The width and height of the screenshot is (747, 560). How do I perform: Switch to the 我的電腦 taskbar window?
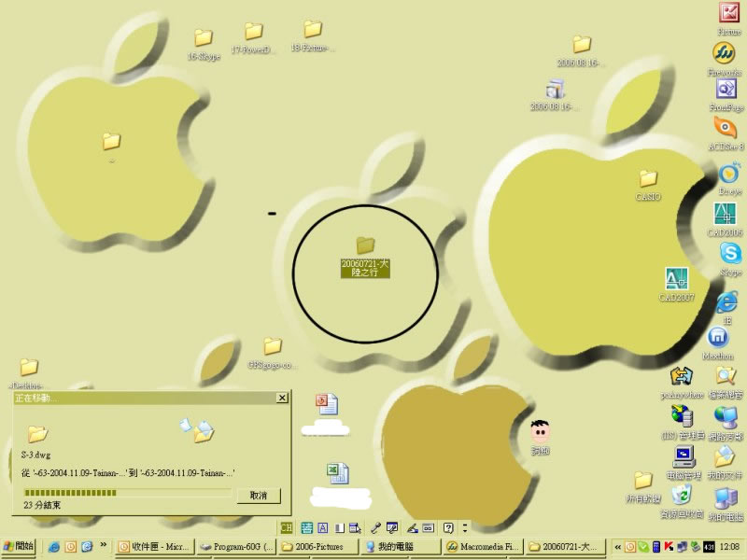[401, 547]
